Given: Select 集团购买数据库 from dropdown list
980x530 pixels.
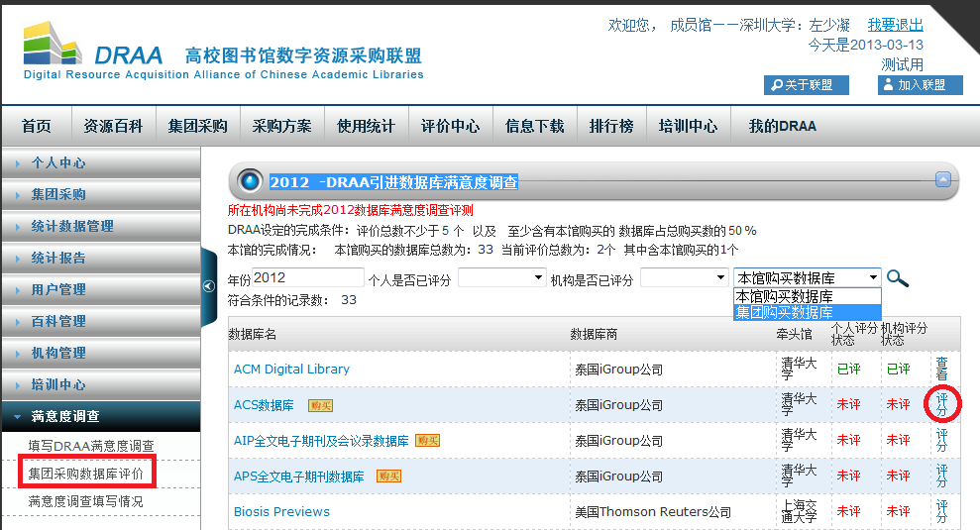Looking at the screenshot, I should (x=784, y=312).
